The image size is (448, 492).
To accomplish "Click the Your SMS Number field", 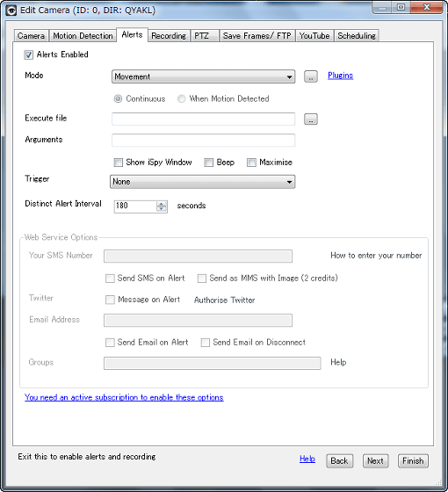I will pos(198,256).
